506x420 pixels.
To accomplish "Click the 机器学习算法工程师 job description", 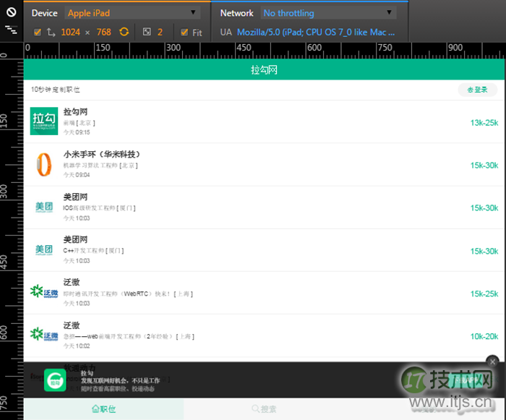I will (x=100, y=166).
